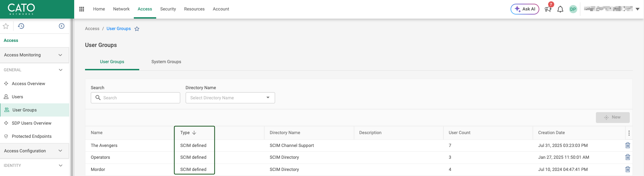
Task: Click the Jul 31, 2025 creation date
Action: 563,146
